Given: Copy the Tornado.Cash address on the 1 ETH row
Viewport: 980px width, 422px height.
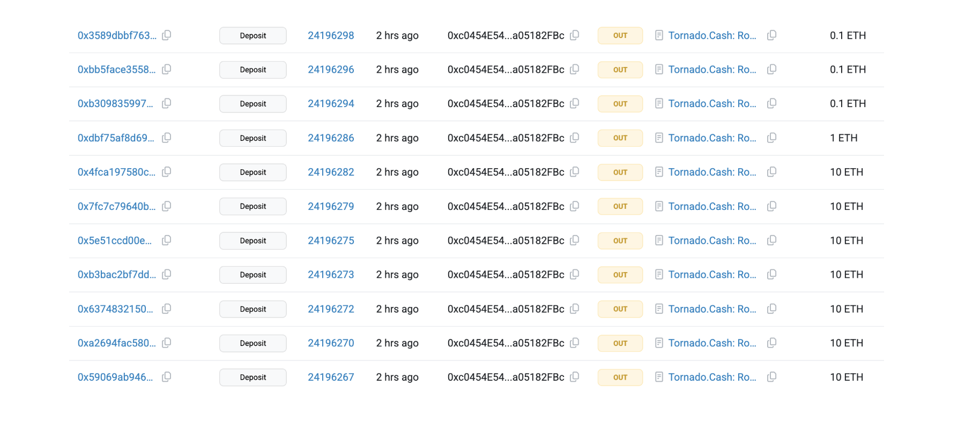Looking at the screenshot, I should (772, 138).
